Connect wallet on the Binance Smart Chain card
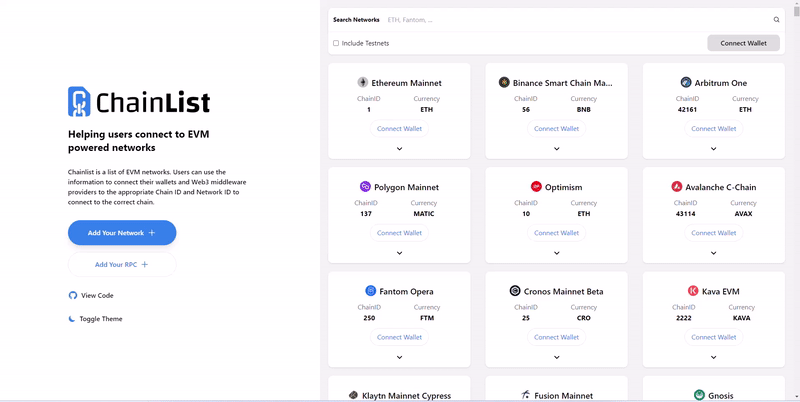This screenshot has height=402, width=800. [x=557, y=129]
